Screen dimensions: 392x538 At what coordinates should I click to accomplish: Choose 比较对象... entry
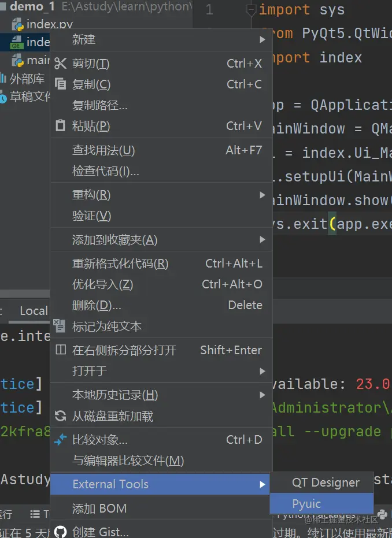click(161, 440)
